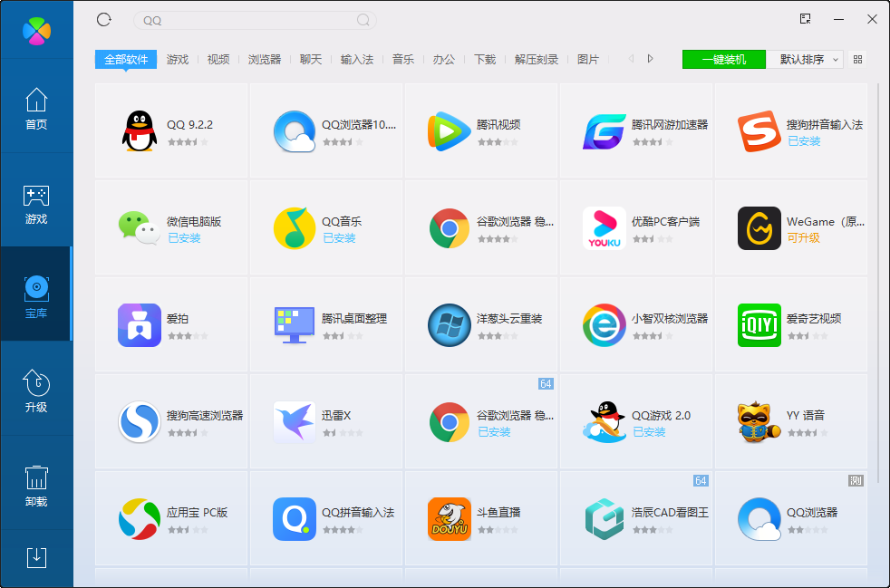Open the WeGame app icon
The image size is (890, 588).
tap(759, 228)
